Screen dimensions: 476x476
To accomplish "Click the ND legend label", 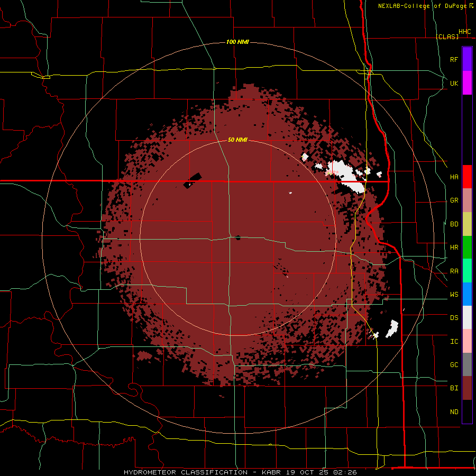I will point(454,412).
